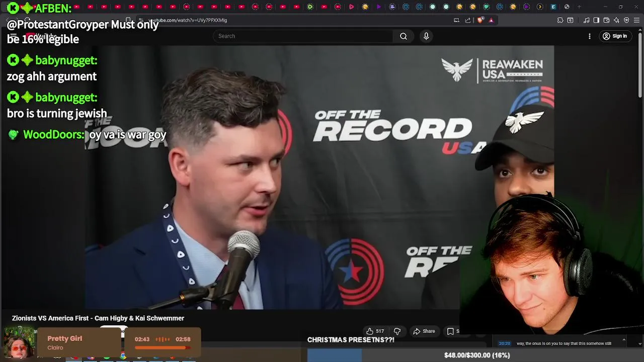Click the YouTube search magnifier button
Screen dimensions: 644x362
point(404,36)
